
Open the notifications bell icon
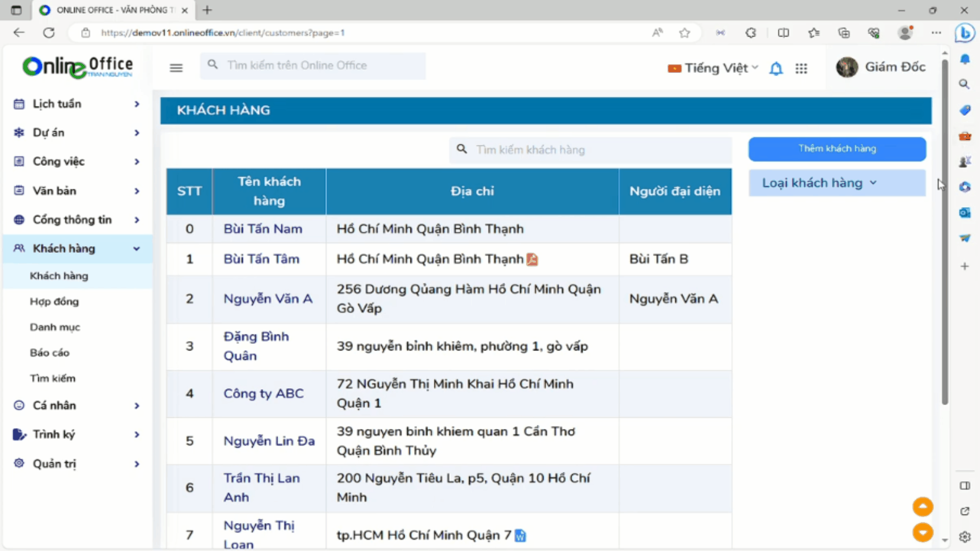[x=776, y=68]
